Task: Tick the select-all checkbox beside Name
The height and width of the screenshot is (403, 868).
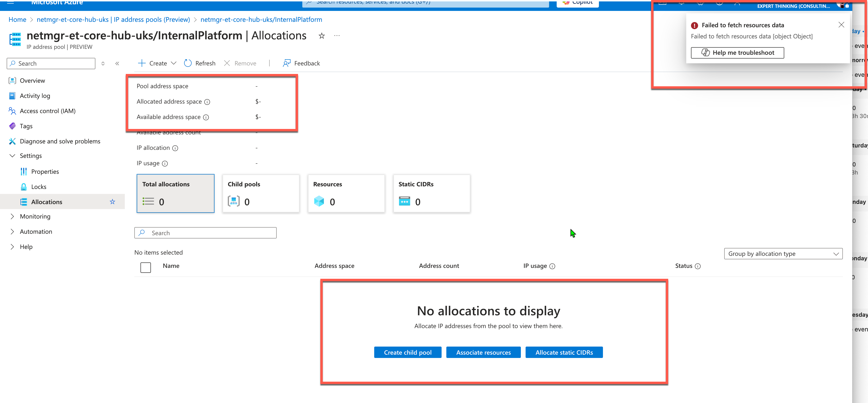Action: (145, 267)
